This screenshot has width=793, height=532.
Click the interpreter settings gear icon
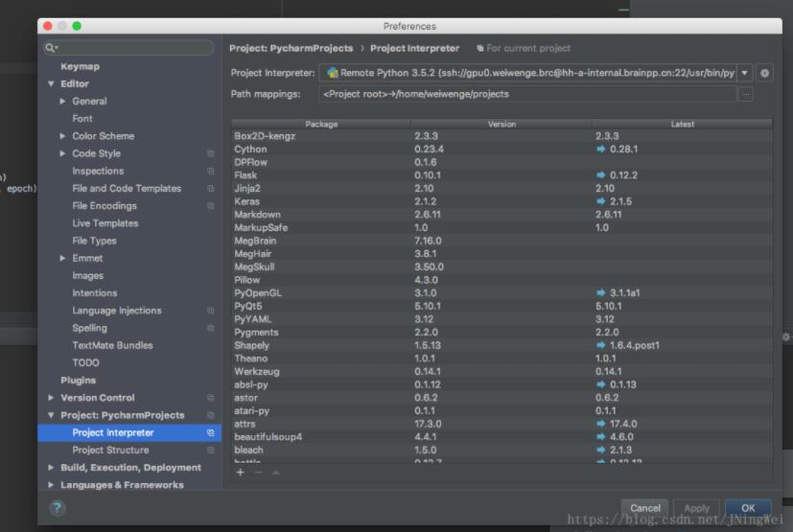point(764,73)
